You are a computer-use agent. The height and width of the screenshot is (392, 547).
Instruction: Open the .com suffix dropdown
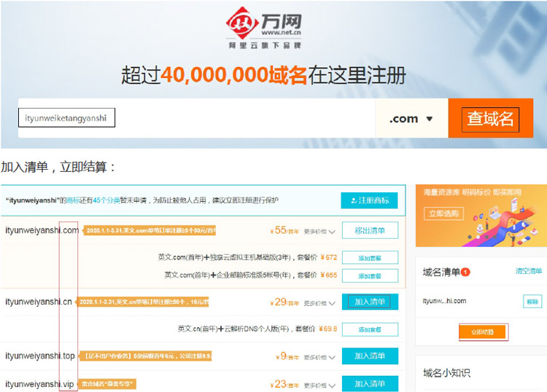pyautogui.click(x=411, y=119)
